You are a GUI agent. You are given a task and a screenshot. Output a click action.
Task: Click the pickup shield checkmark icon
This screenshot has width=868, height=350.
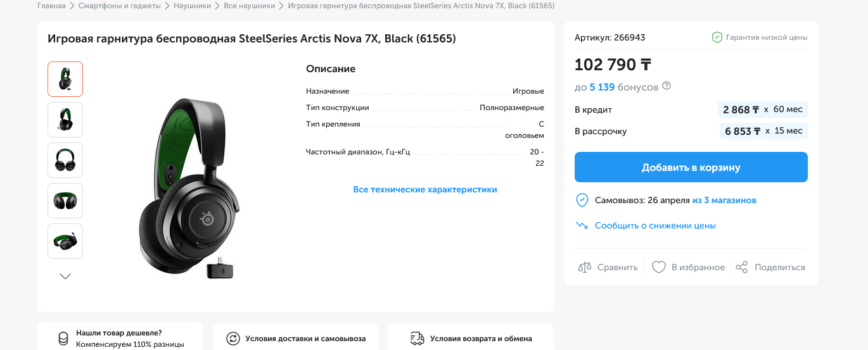point(582,201)
